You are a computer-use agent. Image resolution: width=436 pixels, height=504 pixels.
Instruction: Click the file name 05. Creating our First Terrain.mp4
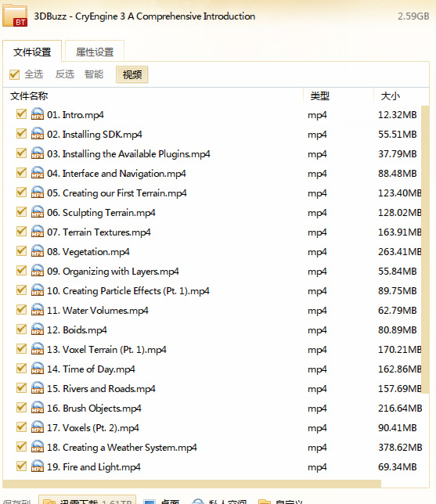[x=117, y=193]
